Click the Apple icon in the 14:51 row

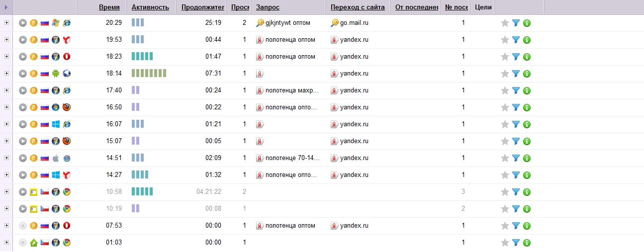pos(56,158)
